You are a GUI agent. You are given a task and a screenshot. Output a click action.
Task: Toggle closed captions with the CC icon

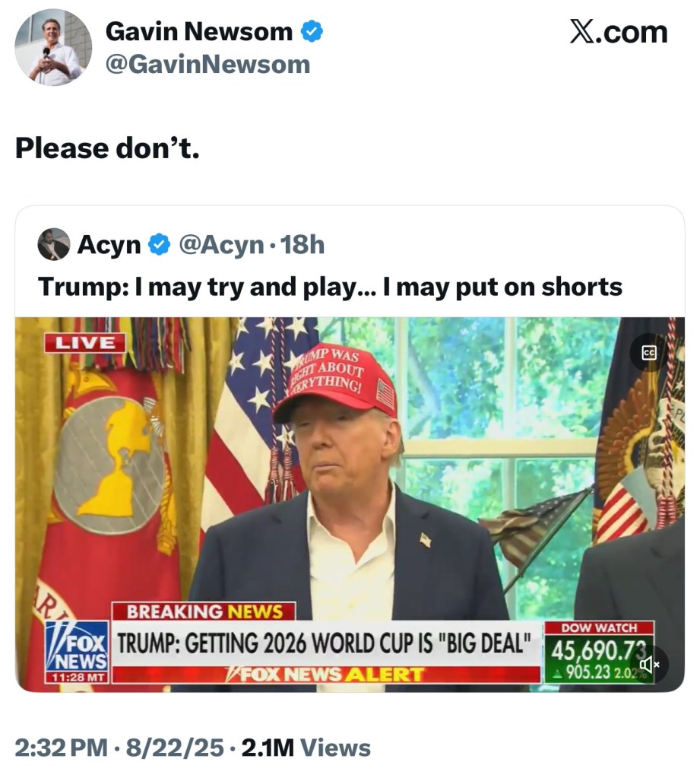pos(649,353)
